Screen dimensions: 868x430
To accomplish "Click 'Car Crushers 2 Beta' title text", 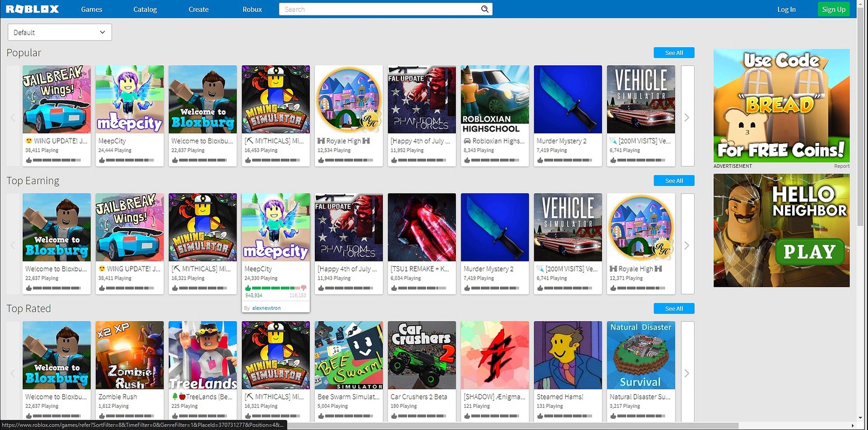I will pos(419,397).
